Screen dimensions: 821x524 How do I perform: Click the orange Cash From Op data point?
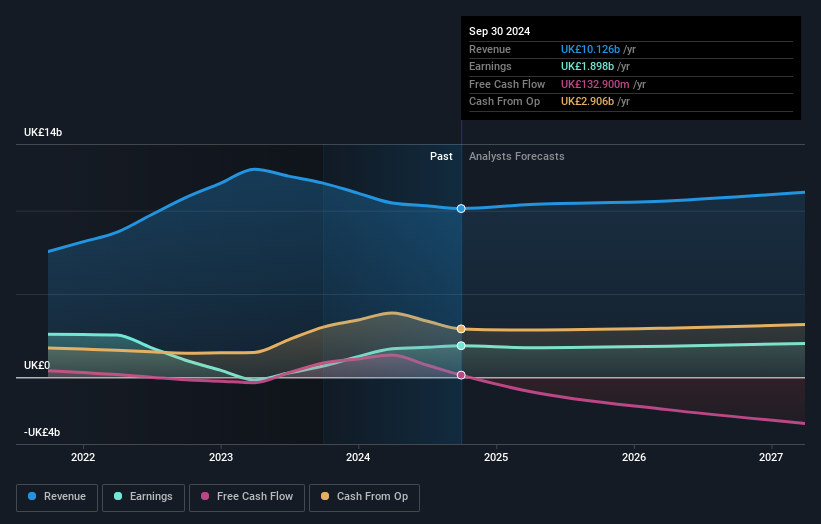461,329
